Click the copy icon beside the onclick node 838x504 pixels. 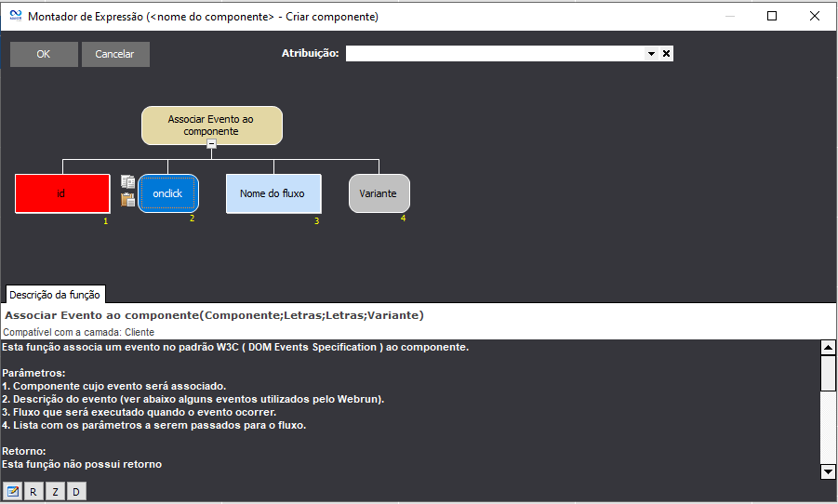128,182
